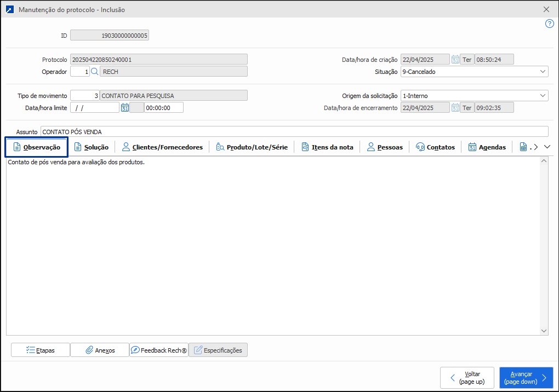Open Anexos attachments
The width and height of the screenshot is (559, 392).
click(x=100, y=350)
